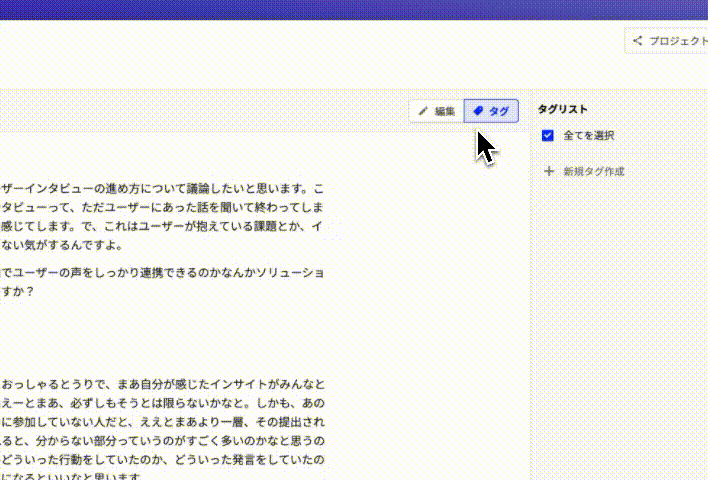708x480 pixels.
Task: Click the line starting おっしゃるとうりで
Action: click(x=162, y=384)
